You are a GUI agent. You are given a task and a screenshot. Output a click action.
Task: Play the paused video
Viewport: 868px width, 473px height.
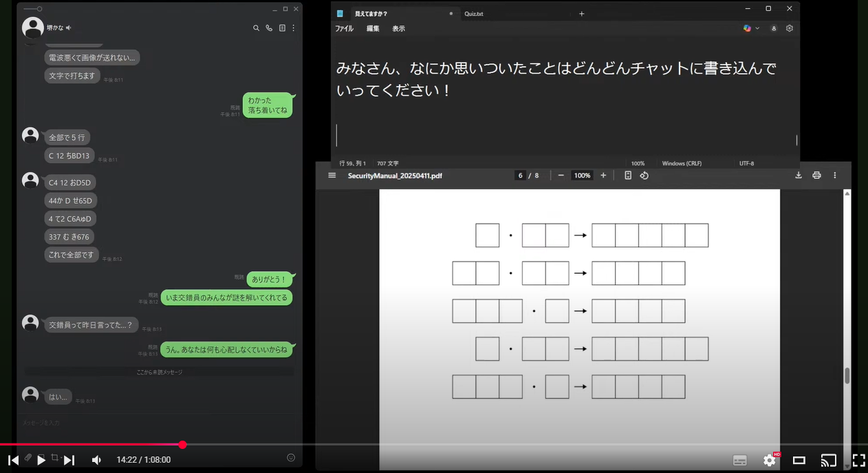pos(41,460)
